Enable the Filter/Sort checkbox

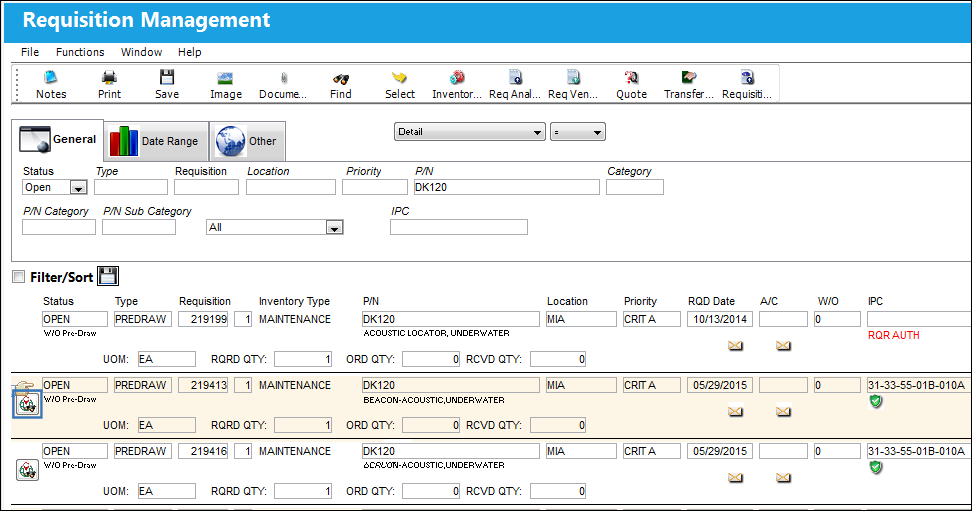[x=19, y=277]
